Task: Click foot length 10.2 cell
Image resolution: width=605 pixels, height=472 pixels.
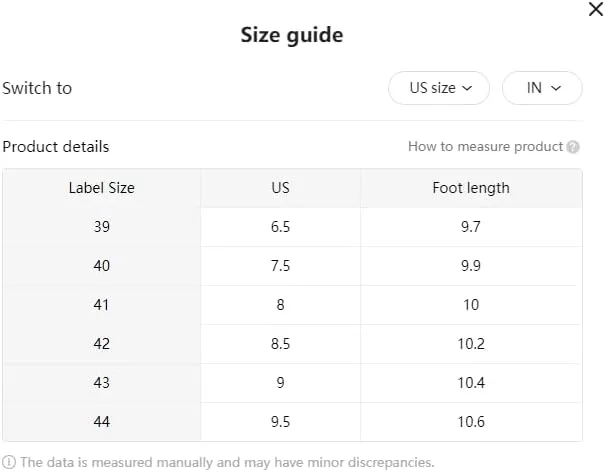Action: point(471,343)
